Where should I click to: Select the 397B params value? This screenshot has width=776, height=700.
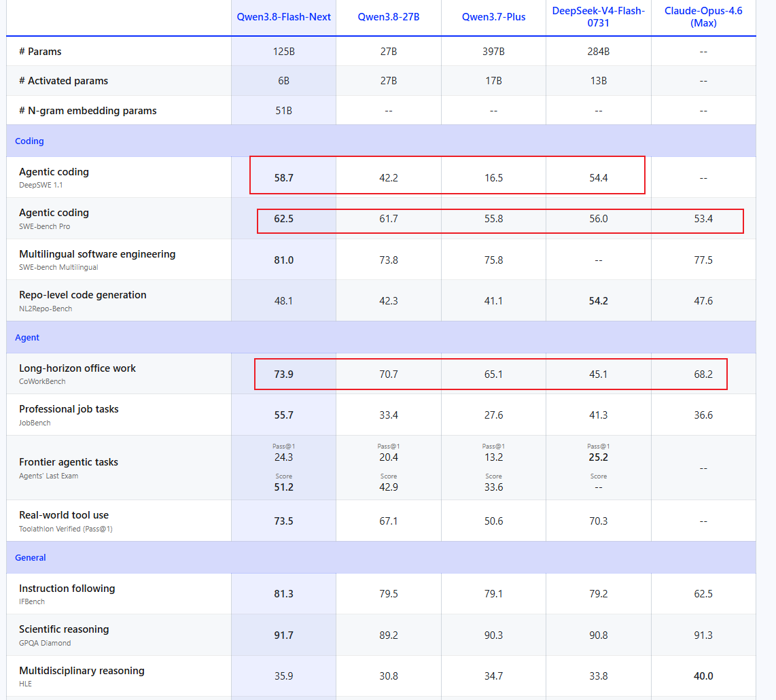[x=493, y=52]
